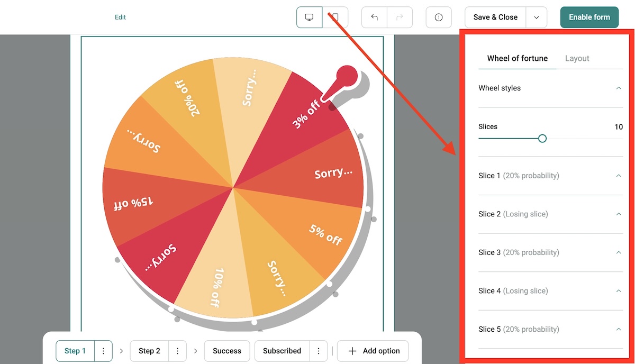Collapse Slice 2 (Losing slice) section

[618, 214]
